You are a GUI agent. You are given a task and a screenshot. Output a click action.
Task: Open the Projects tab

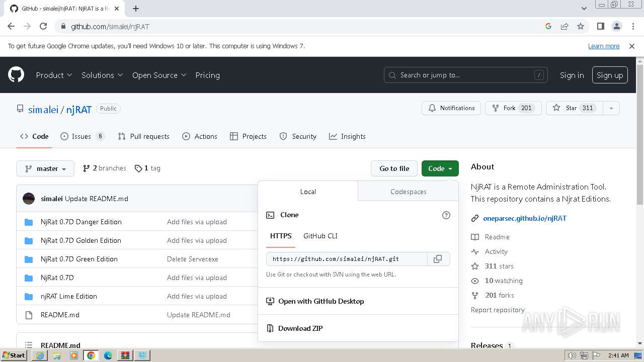pyautogui.click(x=248, y=136)
